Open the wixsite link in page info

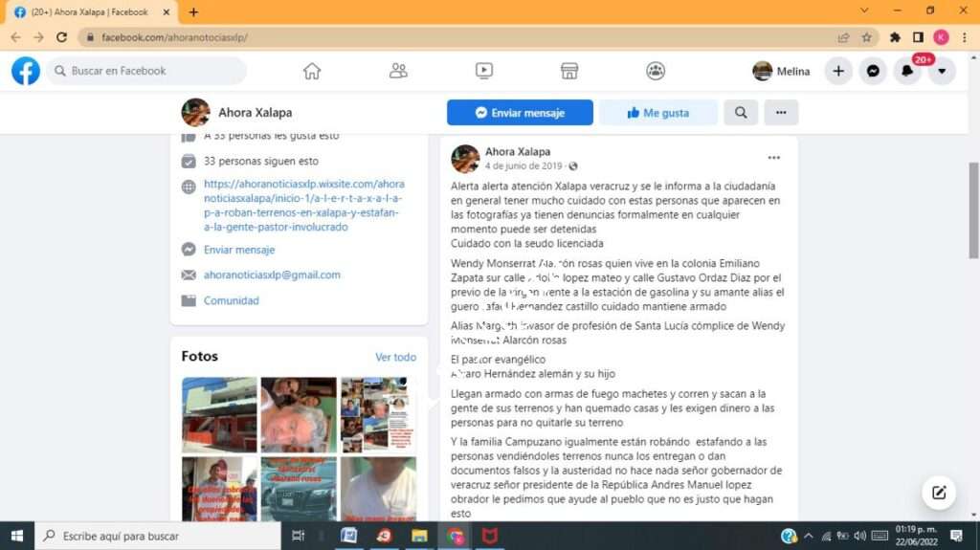point(303,205)
